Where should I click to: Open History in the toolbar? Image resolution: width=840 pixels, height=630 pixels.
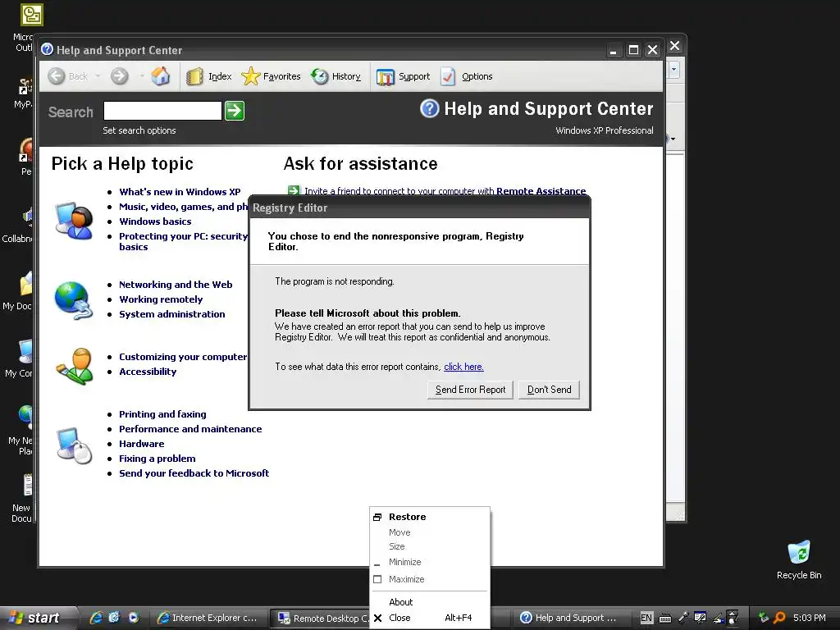[336, 76]
